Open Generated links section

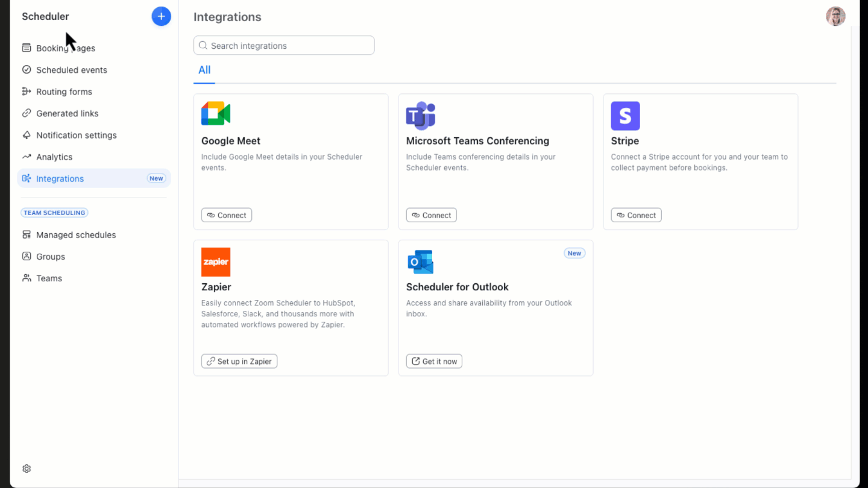(x=94, y=113)
